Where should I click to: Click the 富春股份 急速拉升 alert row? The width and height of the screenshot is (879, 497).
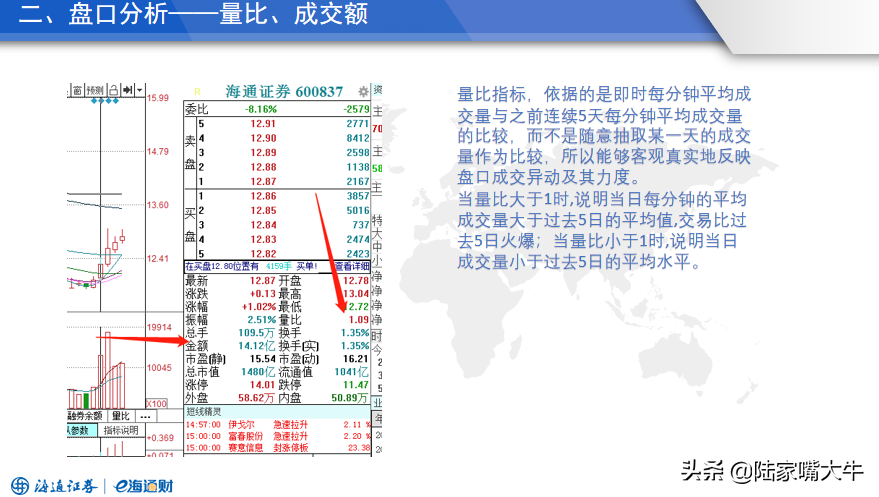coord(278,436)
